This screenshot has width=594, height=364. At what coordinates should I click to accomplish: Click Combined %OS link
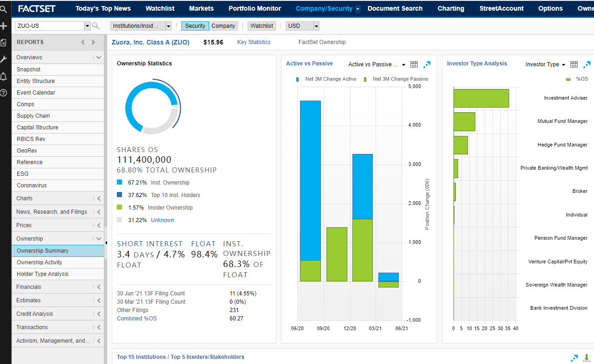point(137,319)
